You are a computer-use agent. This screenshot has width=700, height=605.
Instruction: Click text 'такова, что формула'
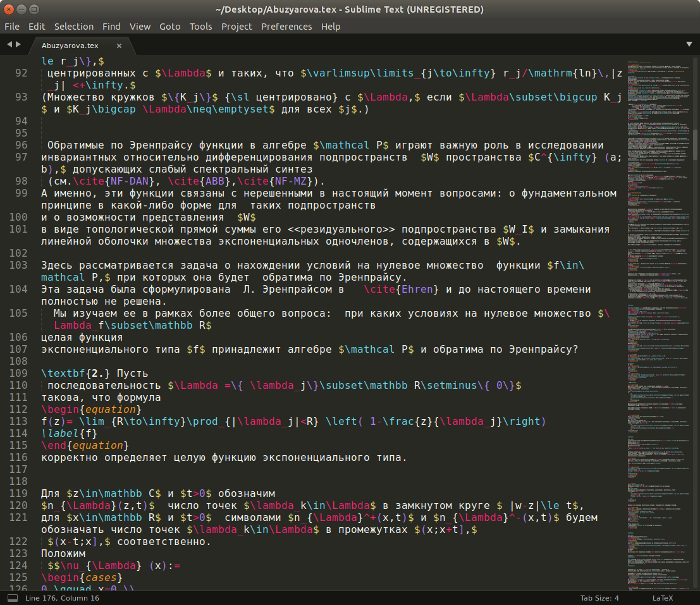click(101, 397)
